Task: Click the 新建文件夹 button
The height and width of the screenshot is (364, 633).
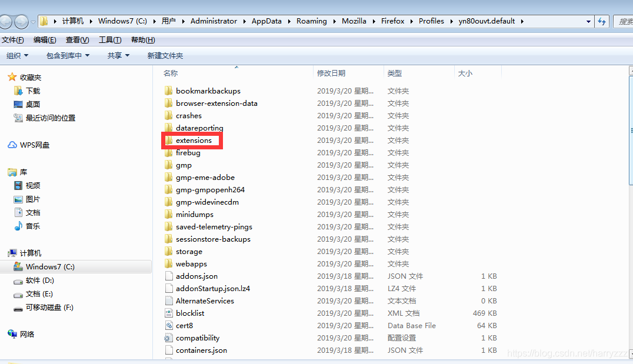Action: coord(165,55)
